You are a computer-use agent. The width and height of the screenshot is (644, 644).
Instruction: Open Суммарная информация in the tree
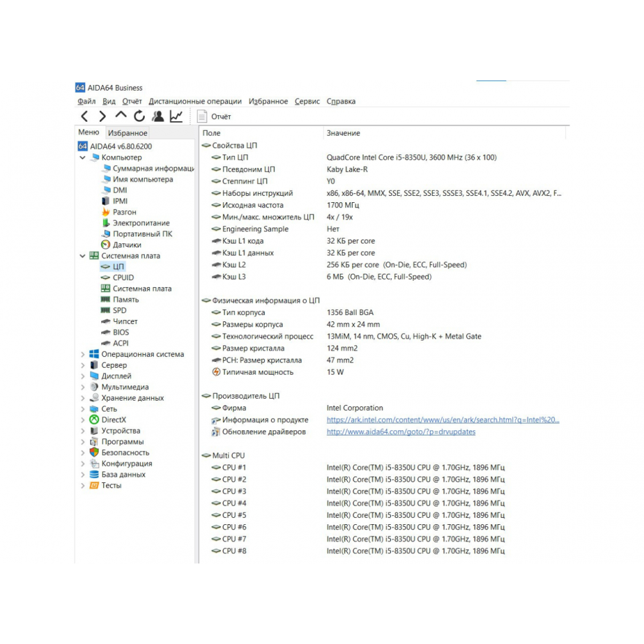[x=149, y=168]
